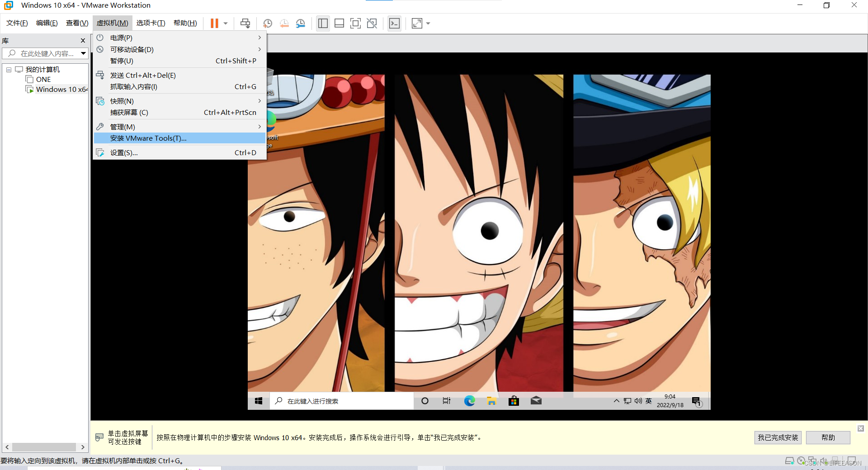Toggle the library sidebar view icon

323,23
